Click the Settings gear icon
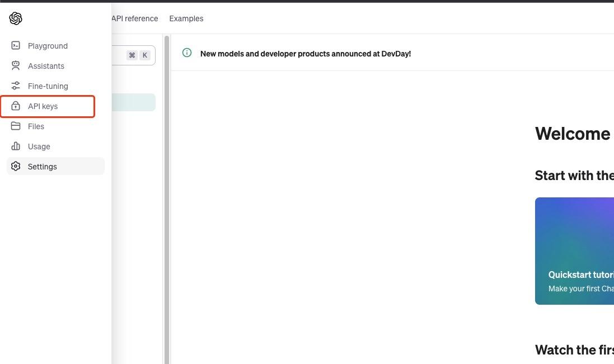614x364 pixels. (x=16, y=166)
